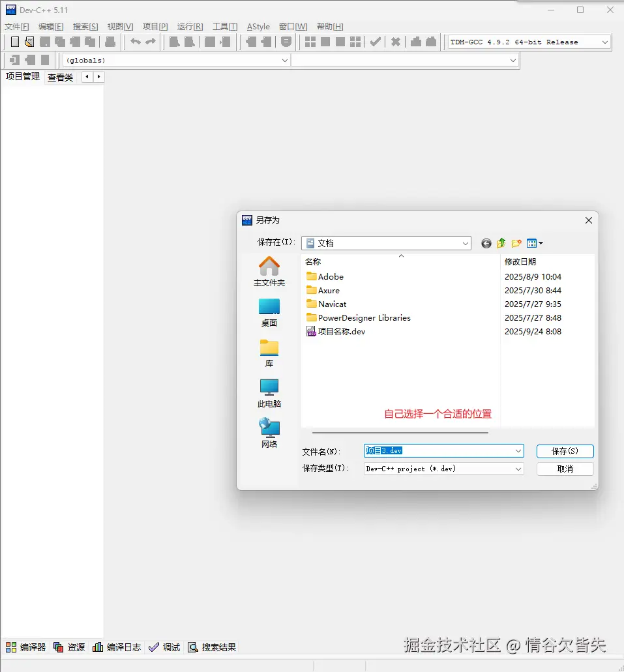The height and width of the screenshot is (672, 624).
Task: Click the Print toolbar icon
Action: point(110,42)
